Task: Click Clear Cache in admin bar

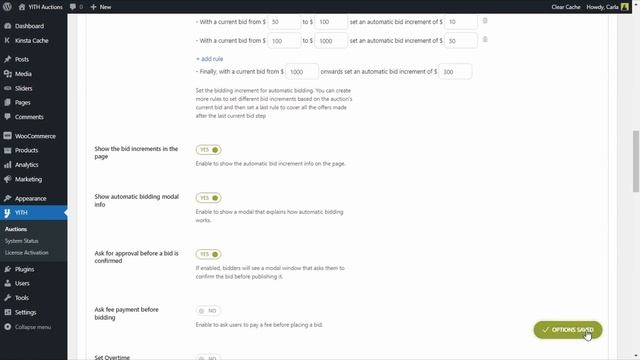Action: [x=566, y=7]
